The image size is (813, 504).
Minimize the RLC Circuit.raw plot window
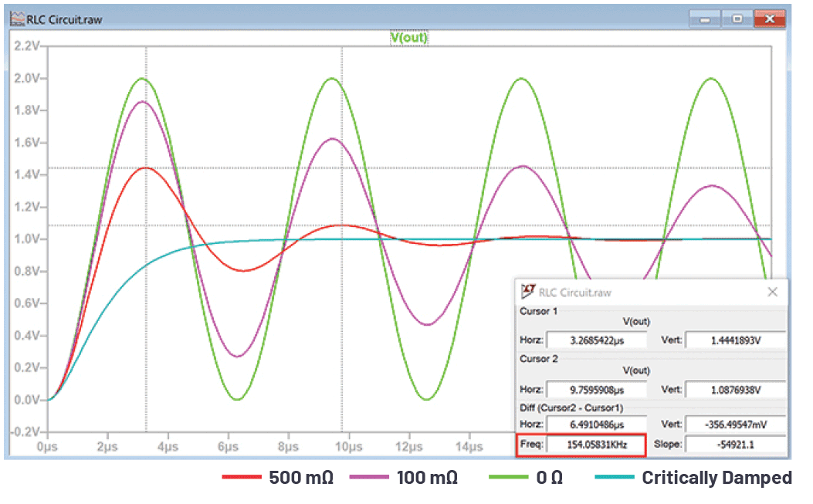click(705, 19)
